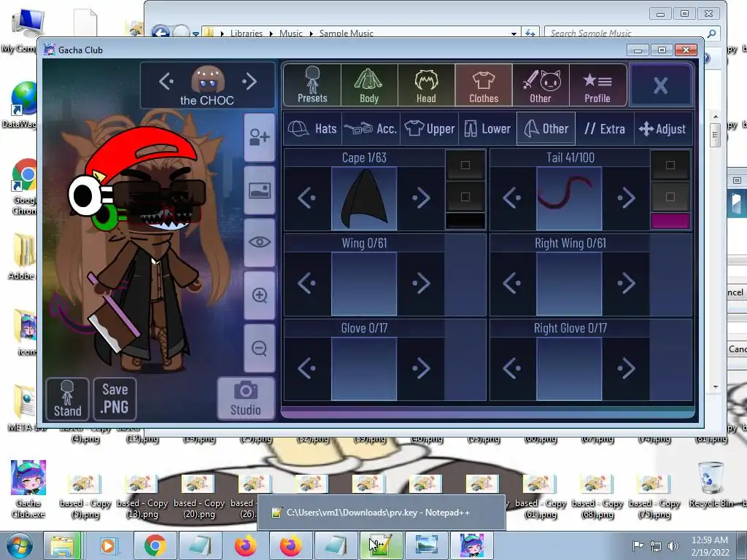Toggle the top Cape color checkbox
747x560 pixels.
(465, 166)
